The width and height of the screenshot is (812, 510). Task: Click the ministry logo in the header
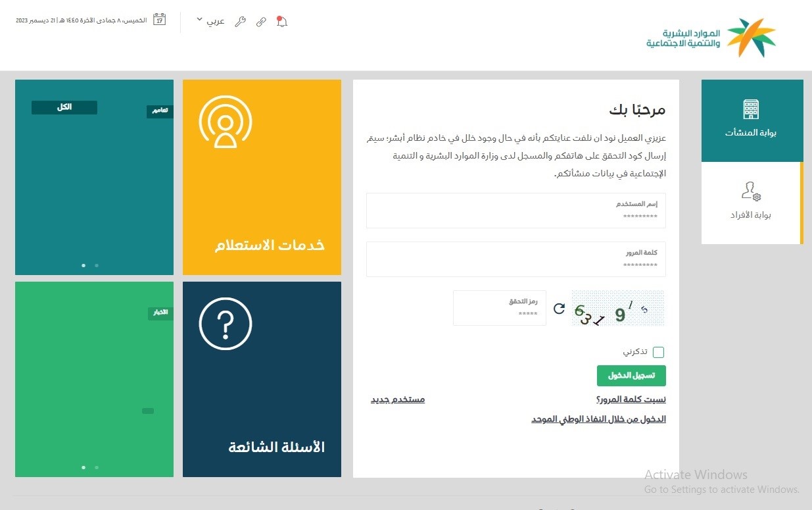click(711, 38)
